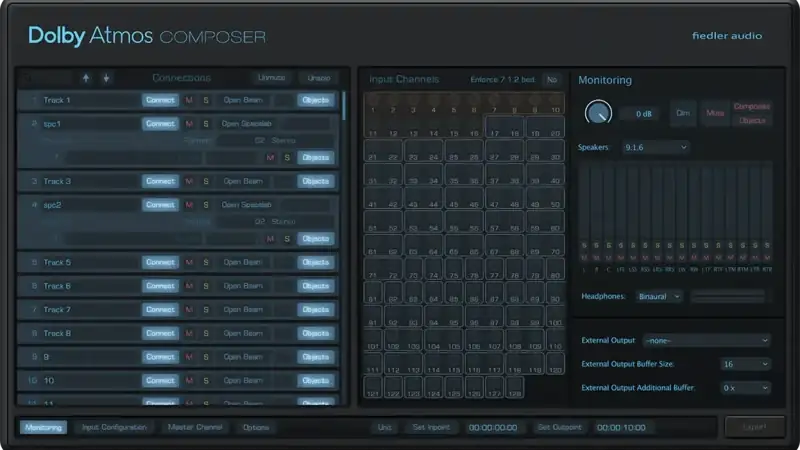Mute Track 6 with its M button

pyautogui.click(x=189, y=286)
